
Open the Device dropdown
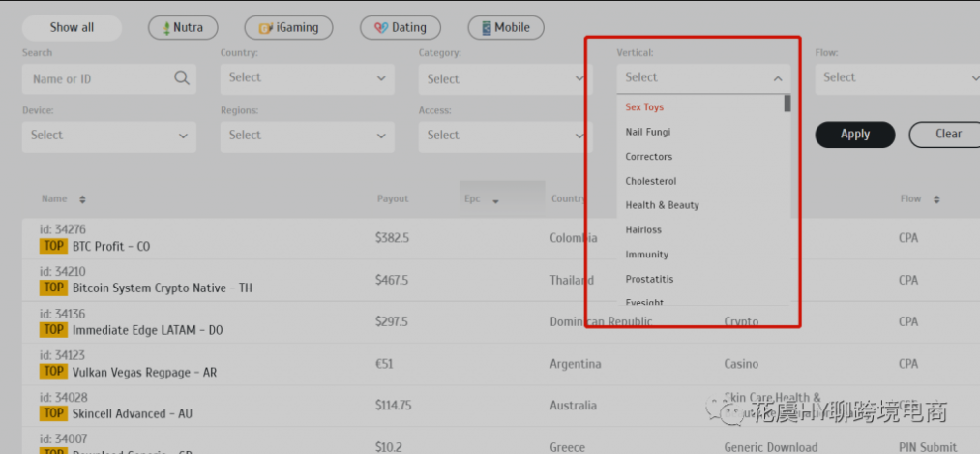point(108,136)
